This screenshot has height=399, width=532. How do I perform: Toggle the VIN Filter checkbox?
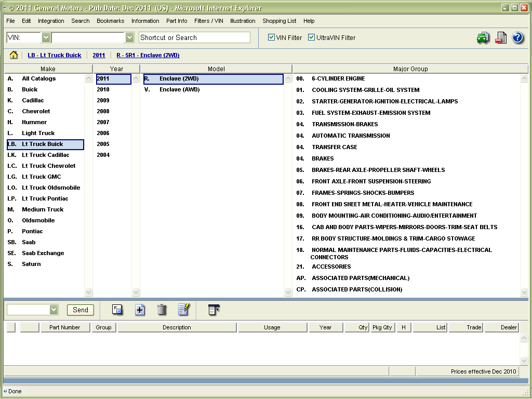tap(271, 37)
